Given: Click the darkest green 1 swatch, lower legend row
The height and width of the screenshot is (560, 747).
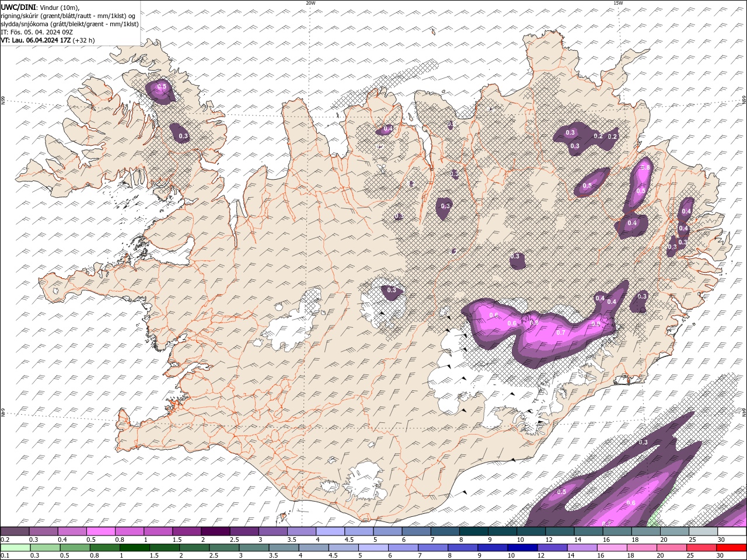Looking at the screenshot, I should (x=135, y=548).
